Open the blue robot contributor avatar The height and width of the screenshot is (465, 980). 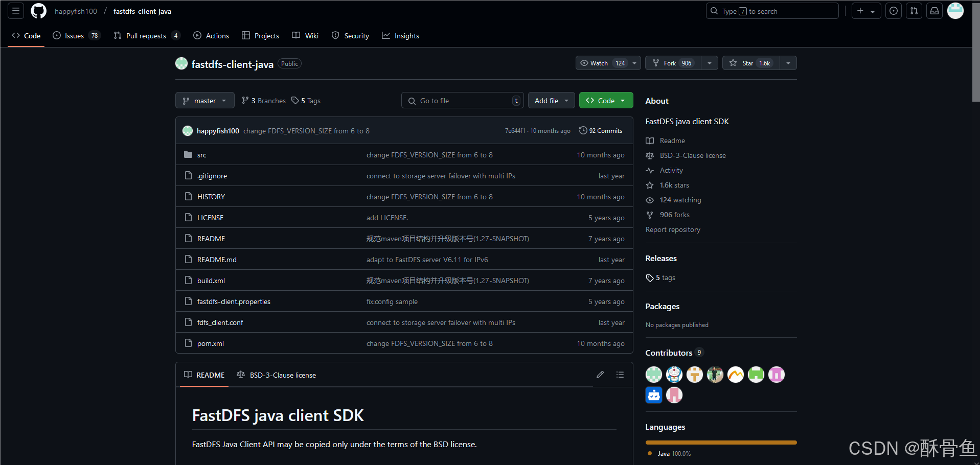click(x=654, y=395)
